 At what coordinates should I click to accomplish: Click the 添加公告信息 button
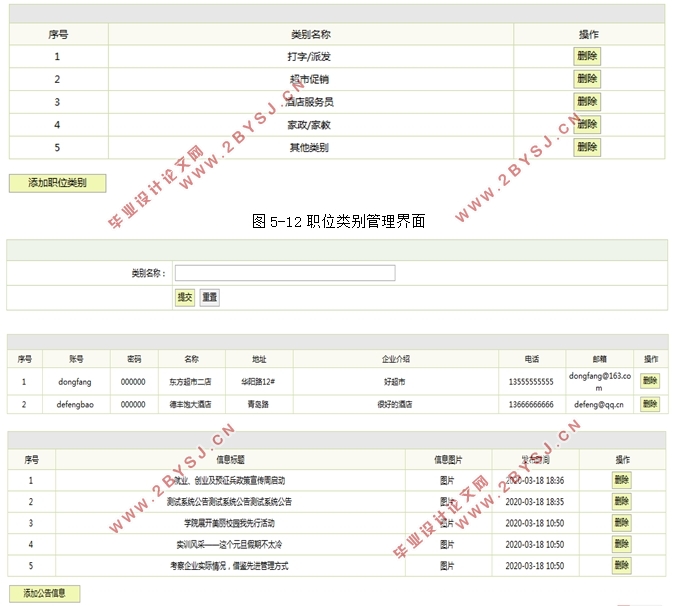(45, 593)
